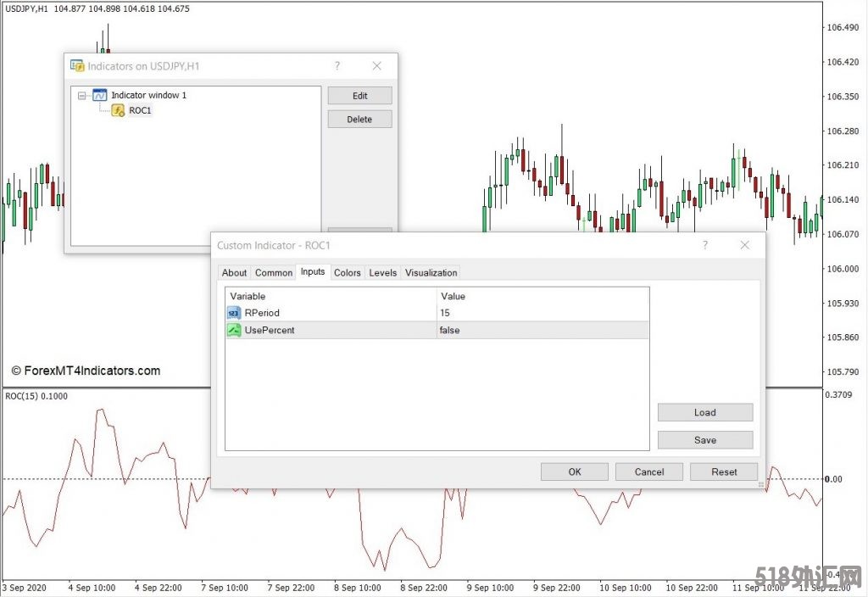Click the Load button

pyautogui.click(x=705, y=413)
